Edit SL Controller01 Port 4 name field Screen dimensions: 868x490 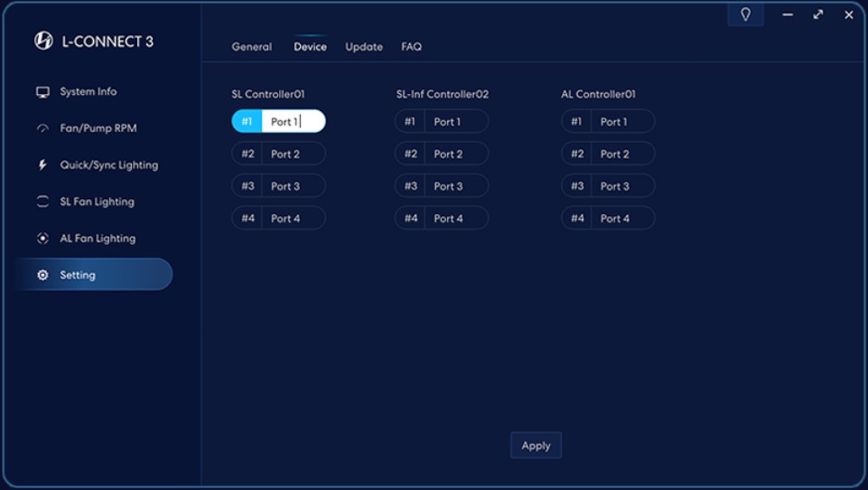(293, 219)
